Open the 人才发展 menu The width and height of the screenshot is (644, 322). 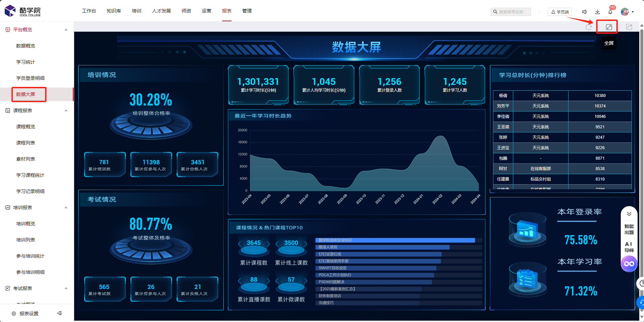(161, 11)
